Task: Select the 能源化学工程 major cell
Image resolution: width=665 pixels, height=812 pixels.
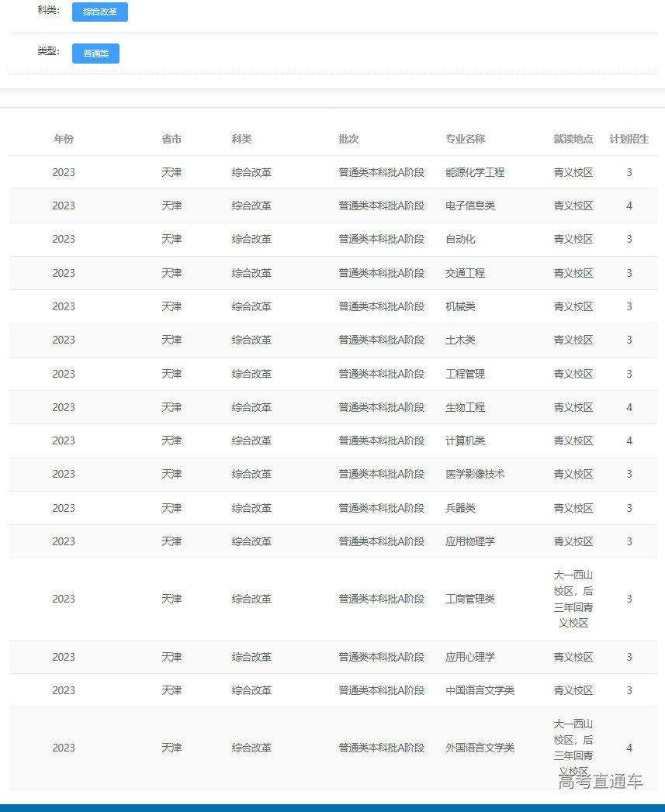Action: (x=475, y=172)
